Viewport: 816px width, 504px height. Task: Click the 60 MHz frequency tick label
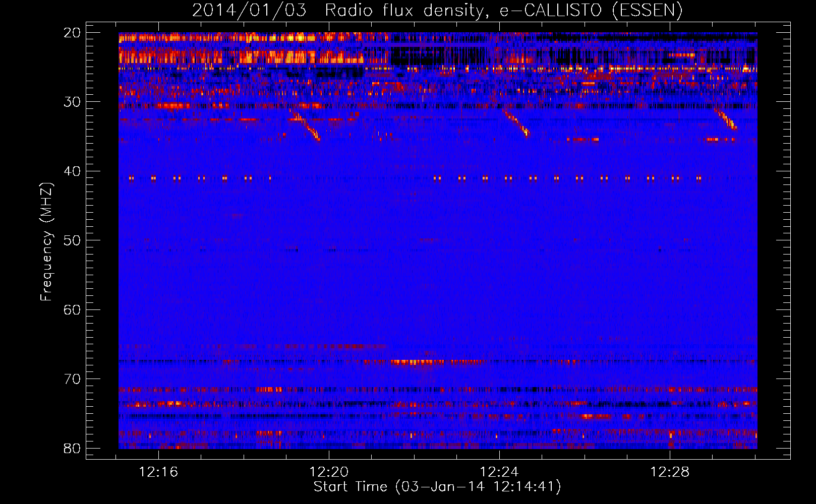pyautogui.click(x=72, y=309)
